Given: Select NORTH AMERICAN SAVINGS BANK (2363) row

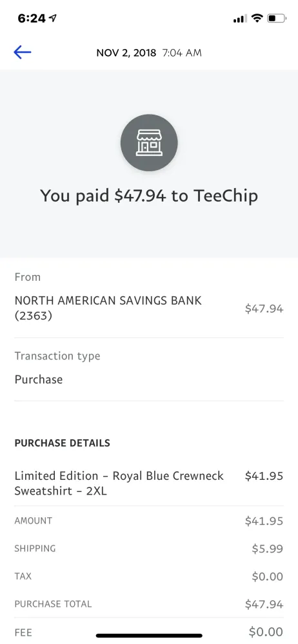Looking at the screenshot, I should 149,308.
